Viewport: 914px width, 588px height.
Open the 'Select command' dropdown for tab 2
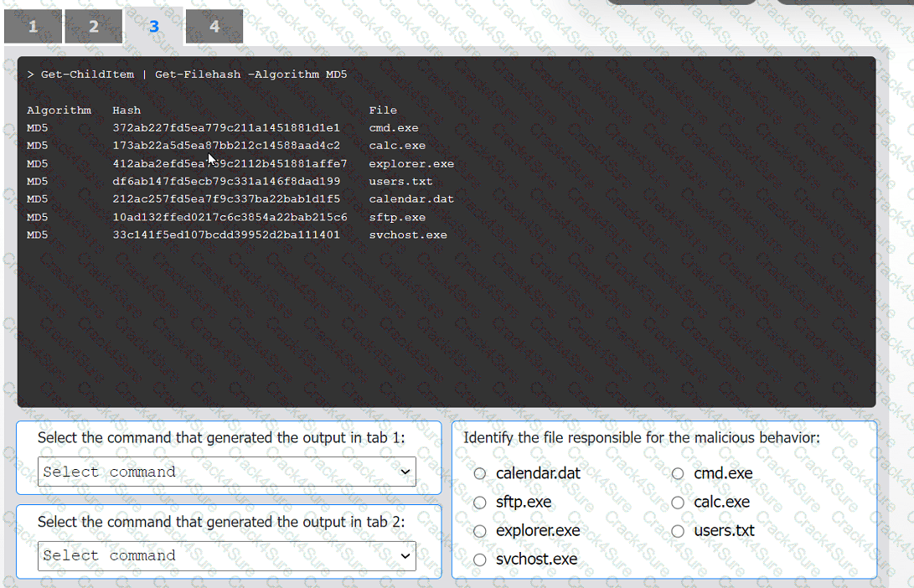[226, 555]
